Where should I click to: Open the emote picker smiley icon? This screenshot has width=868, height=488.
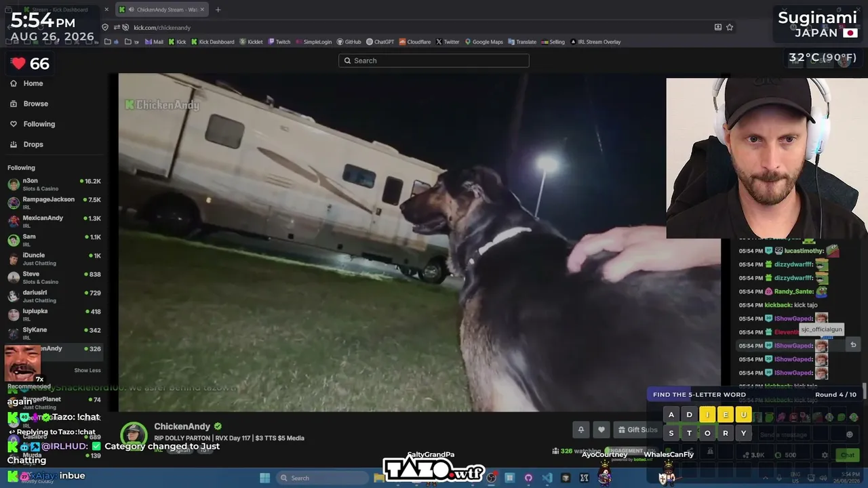click(x=850, y=434)
